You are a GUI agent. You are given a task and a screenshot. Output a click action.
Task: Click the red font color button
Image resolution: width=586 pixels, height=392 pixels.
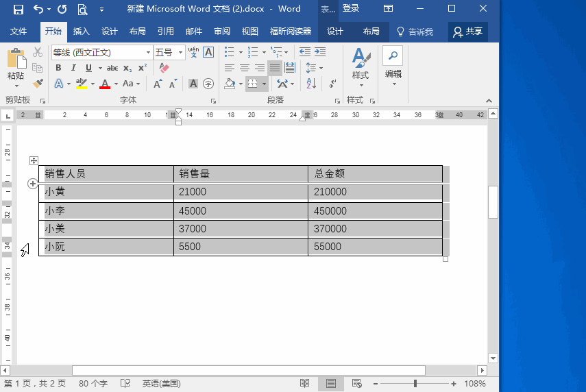(x=105, y=84)
